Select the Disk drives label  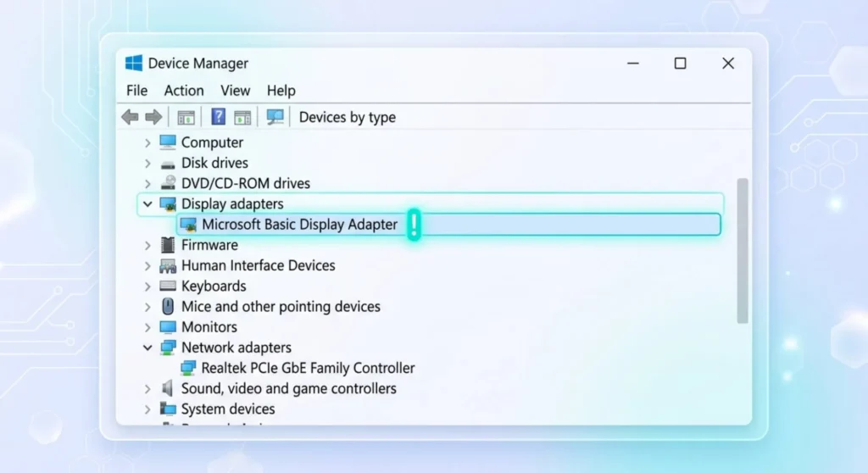click(x=214, y=163)
